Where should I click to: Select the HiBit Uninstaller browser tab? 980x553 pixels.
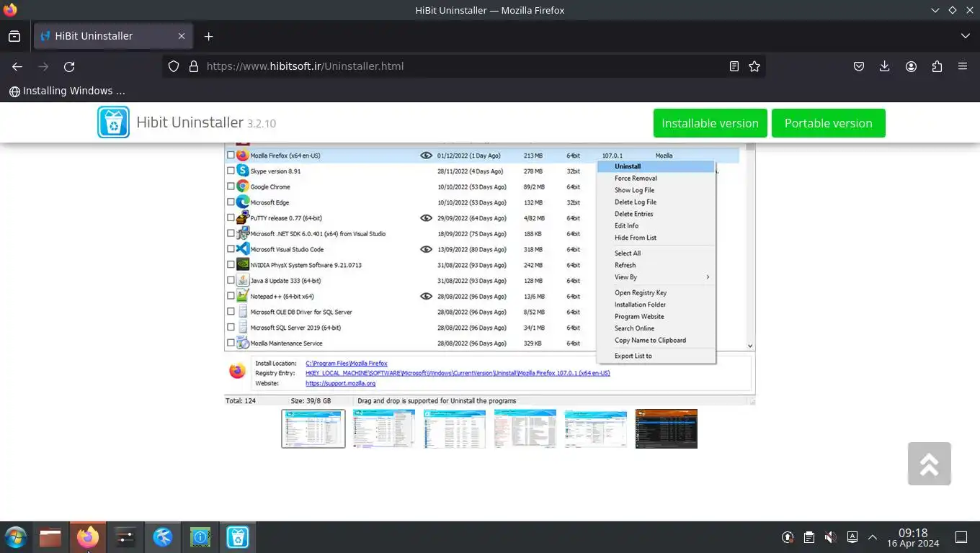pyautogui.click(x=113, y=36)
